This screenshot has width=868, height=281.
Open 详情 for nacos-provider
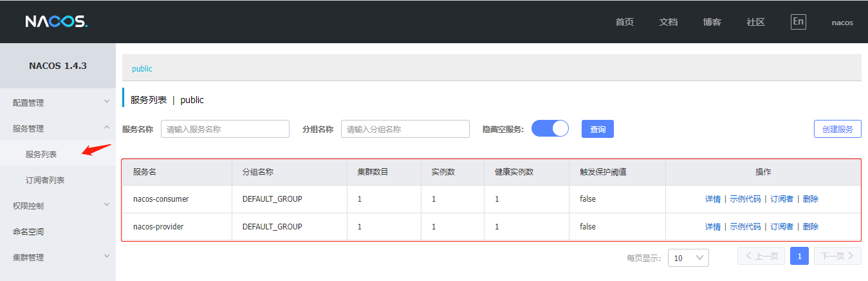coord(713,227)
